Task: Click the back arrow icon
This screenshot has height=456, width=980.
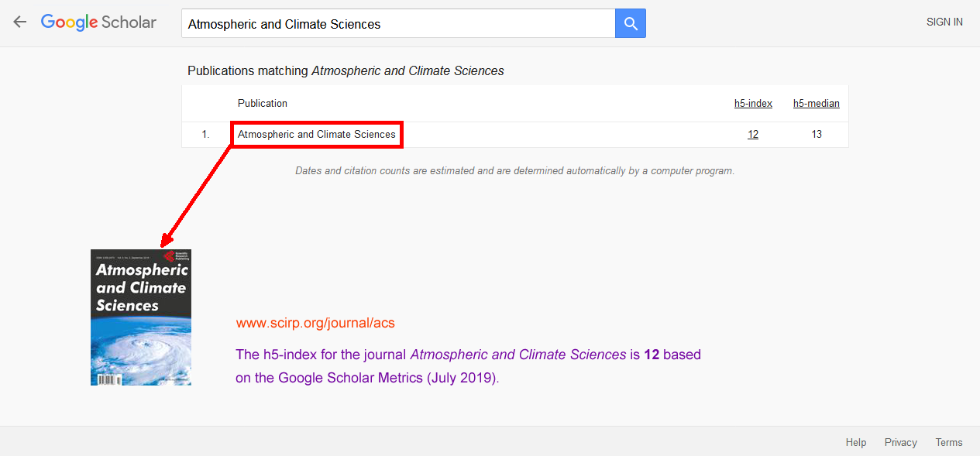Action: (20, 22)
